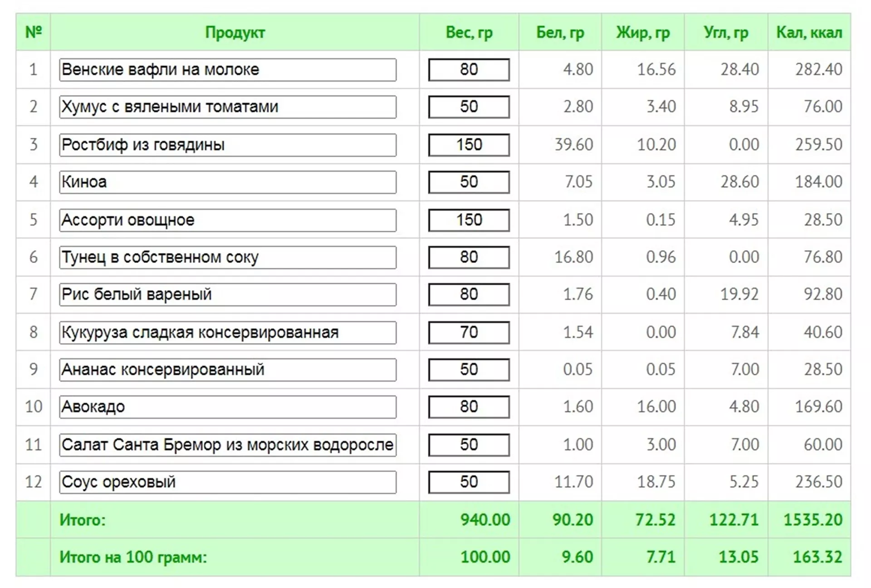Click the 'Продукт' column header
Screen dimensions: 871x588
[x=235, y=32]
